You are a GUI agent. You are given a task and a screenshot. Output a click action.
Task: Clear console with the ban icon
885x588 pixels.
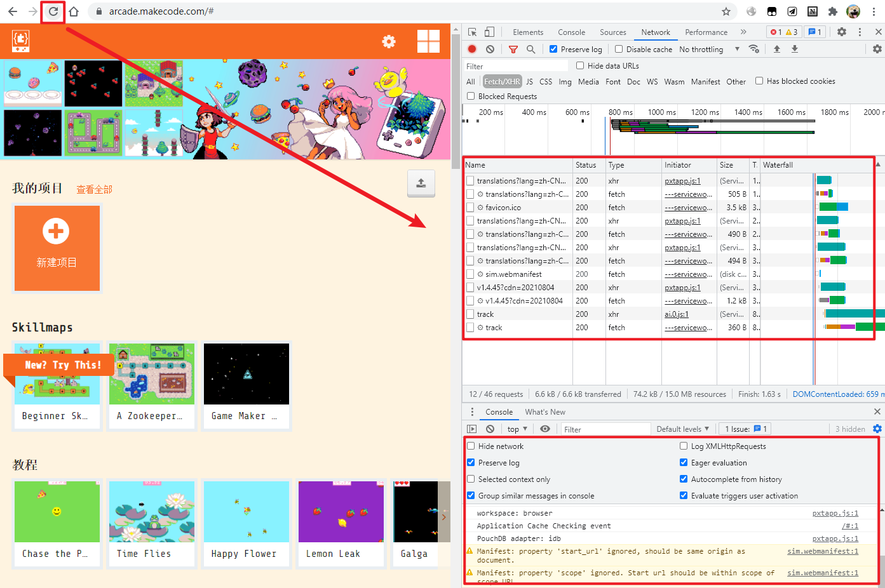(490, 429)
